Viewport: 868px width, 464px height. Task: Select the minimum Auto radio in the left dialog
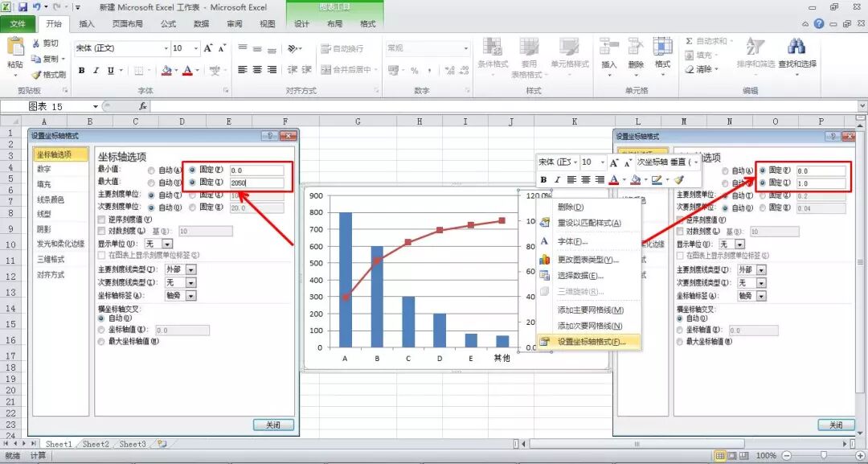151,170
